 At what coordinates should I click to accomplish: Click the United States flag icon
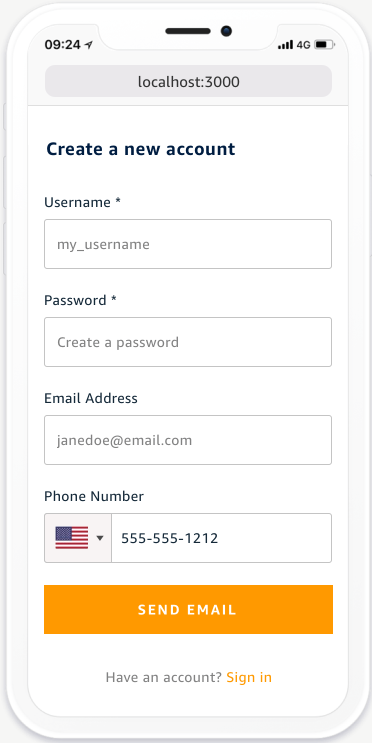(x=72, y=538)
